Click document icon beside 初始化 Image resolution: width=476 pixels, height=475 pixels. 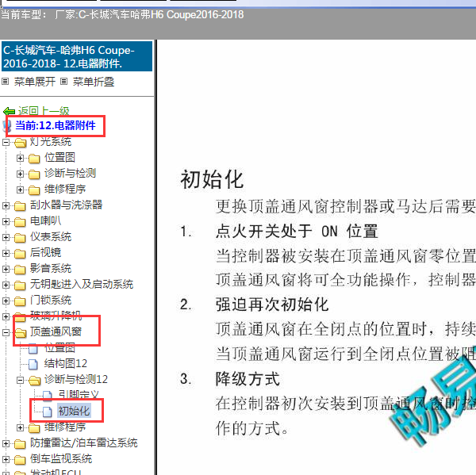click(x=48, y=412)
